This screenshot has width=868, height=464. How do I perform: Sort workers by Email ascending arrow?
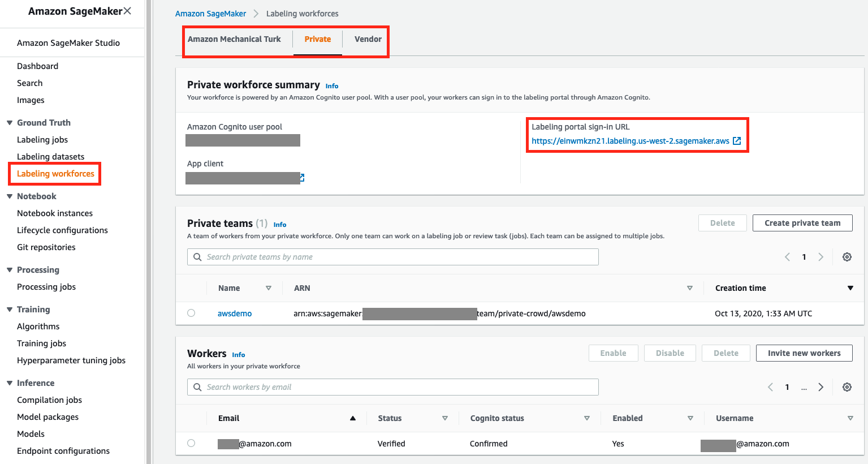[353, 418]
